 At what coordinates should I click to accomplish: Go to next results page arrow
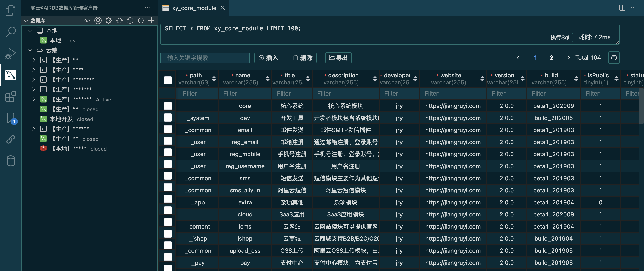coord(568,58)
